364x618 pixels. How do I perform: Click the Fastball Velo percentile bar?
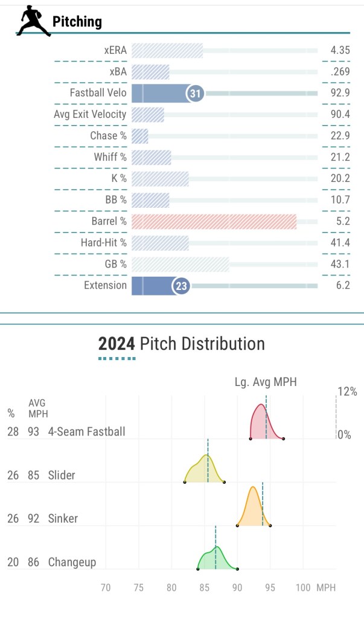pyautogui.click(x=160, y=93)
